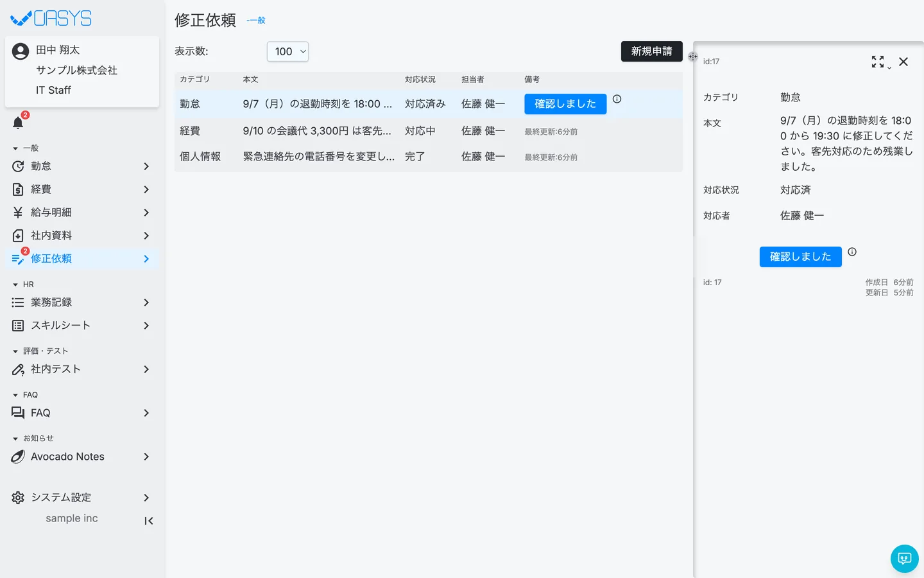Click the 対応状況 column header

pyautogui.click(x=420, y=80)
